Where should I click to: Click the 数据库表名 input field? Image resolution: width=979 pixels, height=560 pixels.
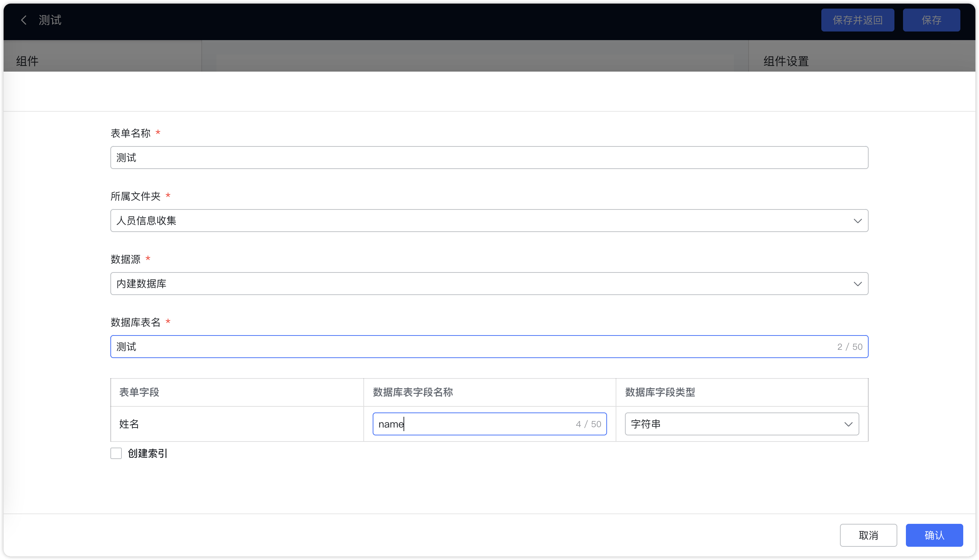pos(489,347)
